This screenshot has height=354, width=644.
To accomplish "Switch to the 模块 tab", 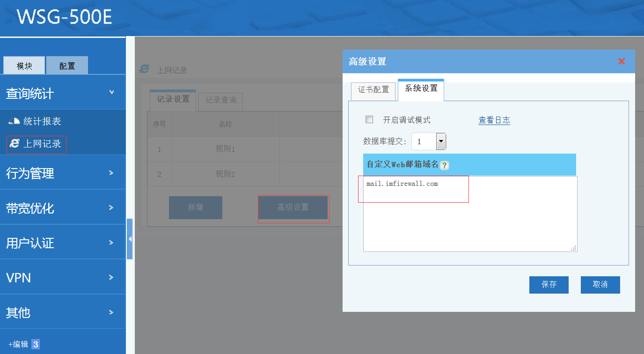I will point(24,66).
